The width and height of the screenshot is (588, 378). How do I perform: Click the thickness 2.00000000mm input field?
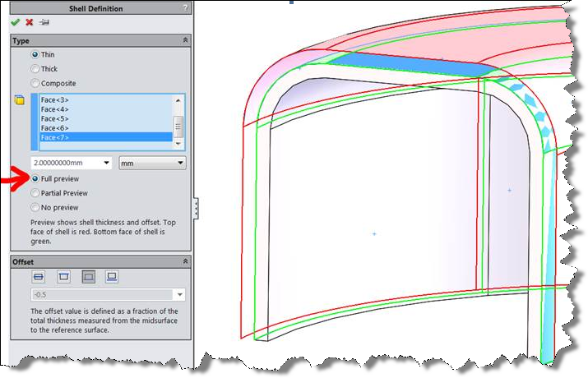(66, 163)
